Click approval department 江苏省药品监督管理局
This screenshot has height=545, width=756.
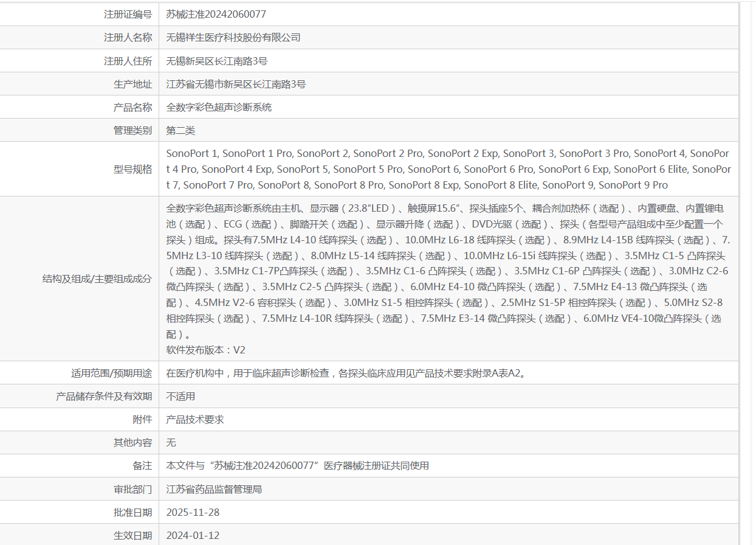tap(214, 489)
